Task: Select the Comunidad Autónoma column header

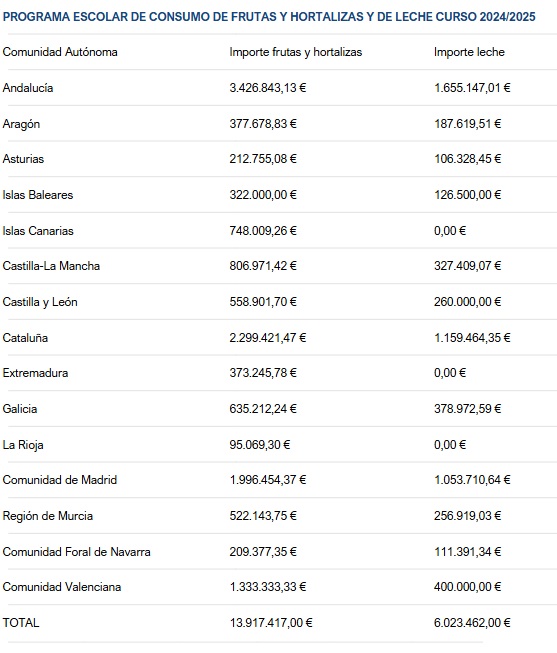Action: click(60, 52)
